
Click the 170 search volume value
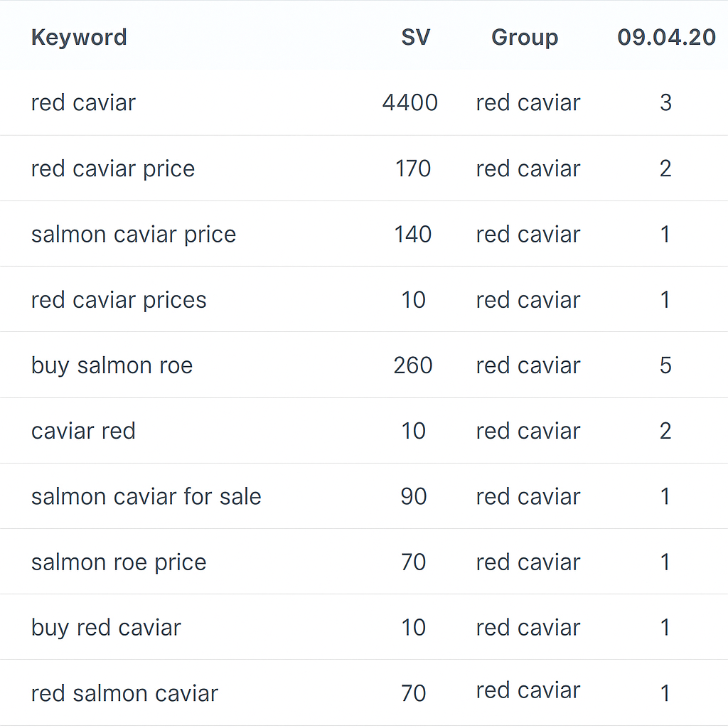point(413,168)
